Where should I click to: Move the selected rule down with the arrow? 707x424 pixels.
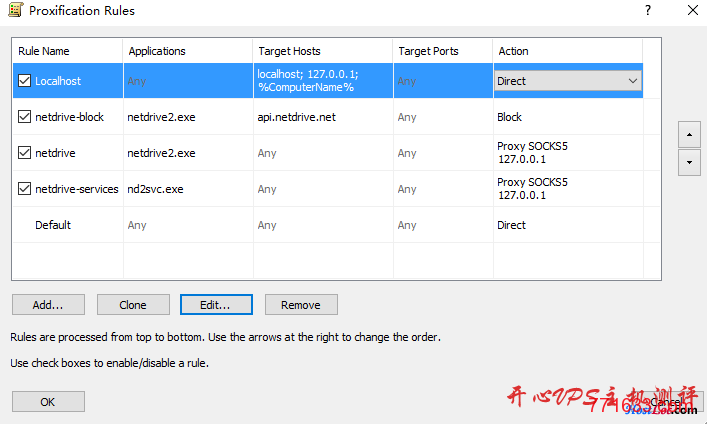[x=688, y=161]
